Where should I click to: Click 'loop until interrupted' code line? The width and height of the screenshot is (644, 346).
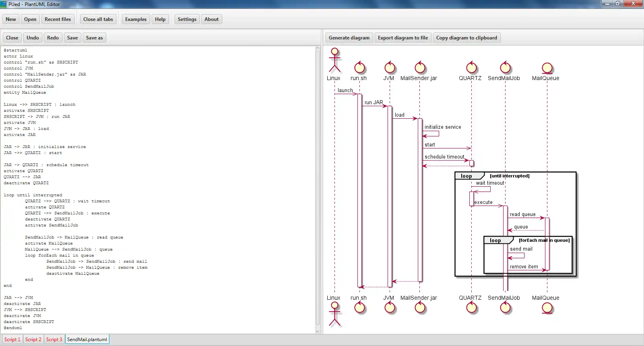click(x=33, y=195)
